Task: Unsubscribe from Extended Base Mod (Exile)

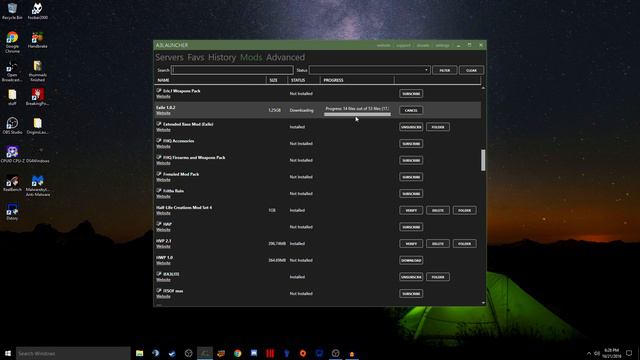Action: (411, 127)
